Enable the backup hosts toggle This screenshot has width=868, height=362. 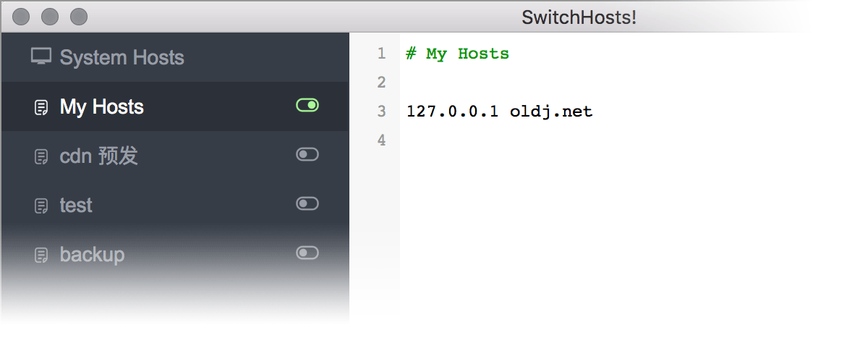(307, 253)
